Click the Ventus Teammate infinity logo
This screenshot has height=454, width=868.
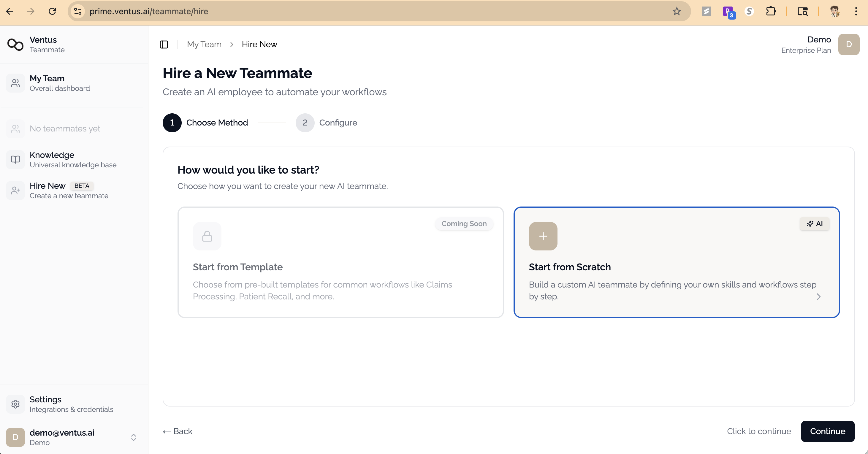15,44
